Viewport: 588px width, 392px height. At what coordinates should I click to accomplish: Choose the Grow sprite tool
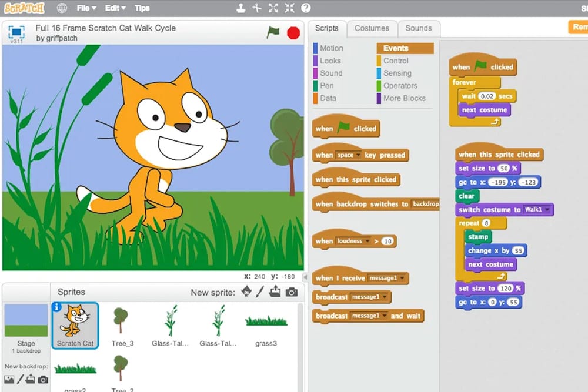click(273, 8)
